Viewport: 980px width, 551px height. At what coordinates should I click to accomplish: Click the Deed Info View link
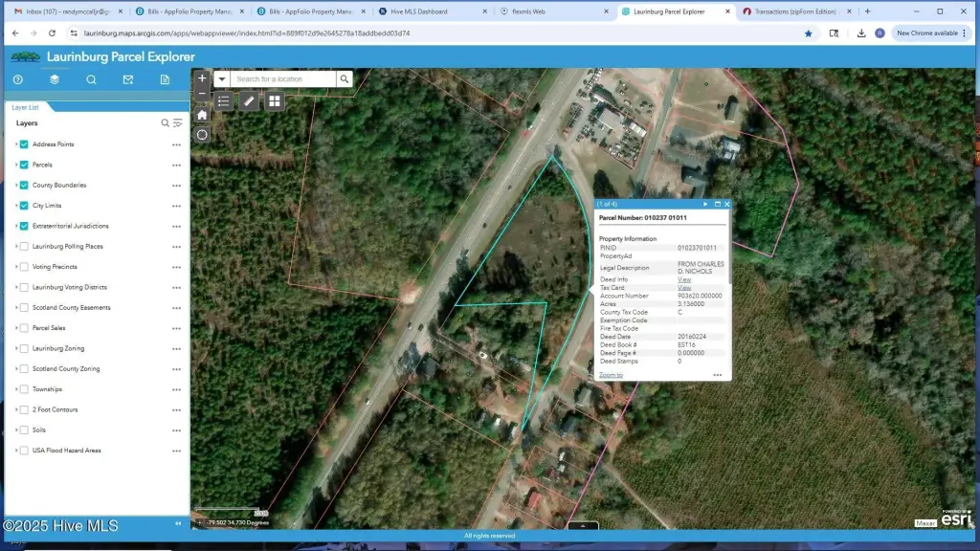(x=683, y=279)
